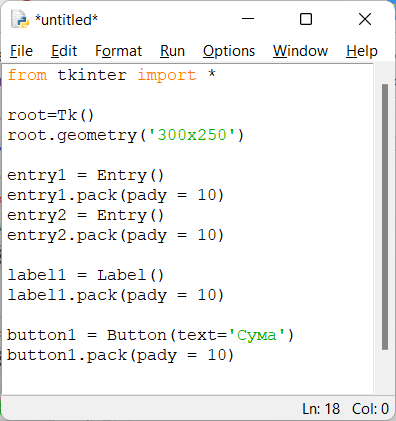396x421 pixels.
Task: Maximize the untitled IDLE window
Action: pyautogui.click(x=306, y=19)
